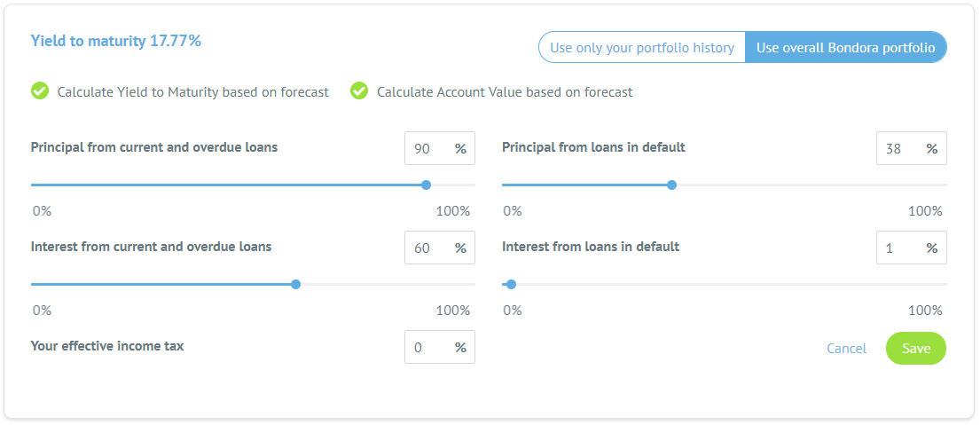This screenshot has height=425, width=980.
Task: Click the Principal from loans in default label
Action: [593, 147]
